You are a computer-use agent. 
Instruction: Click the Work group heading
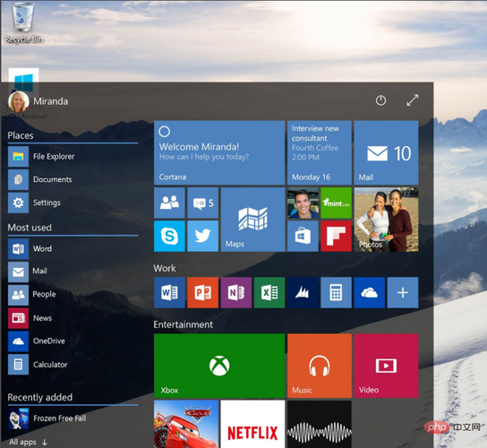click(165, 268)
